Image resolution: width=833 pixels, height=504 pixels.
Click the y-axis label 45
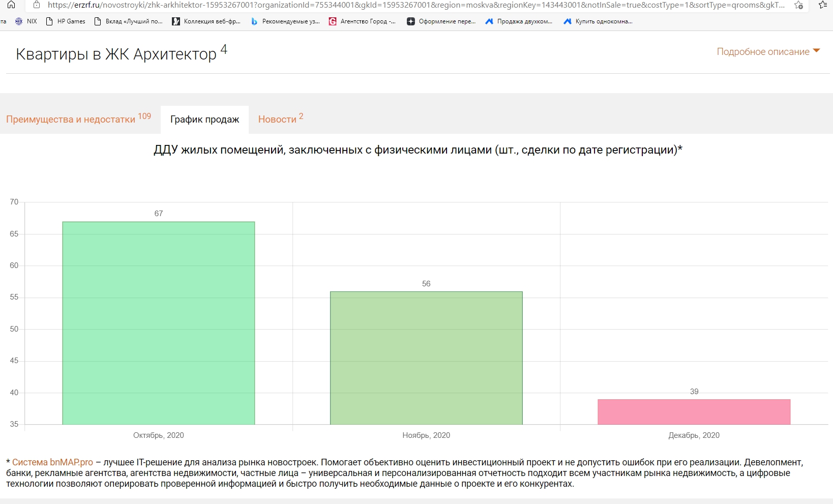pyautogui.click(x=14, y=361)
